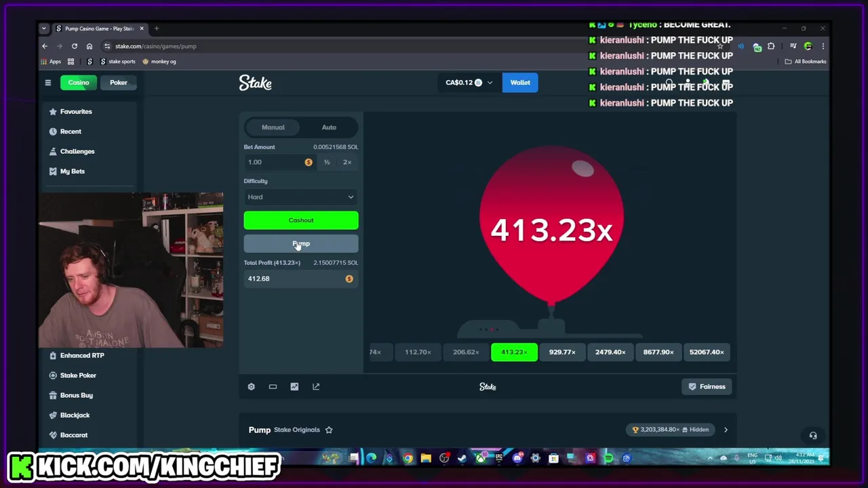Open the tab search dropdown arrow
Screen dimensions: 868x488
44,28
